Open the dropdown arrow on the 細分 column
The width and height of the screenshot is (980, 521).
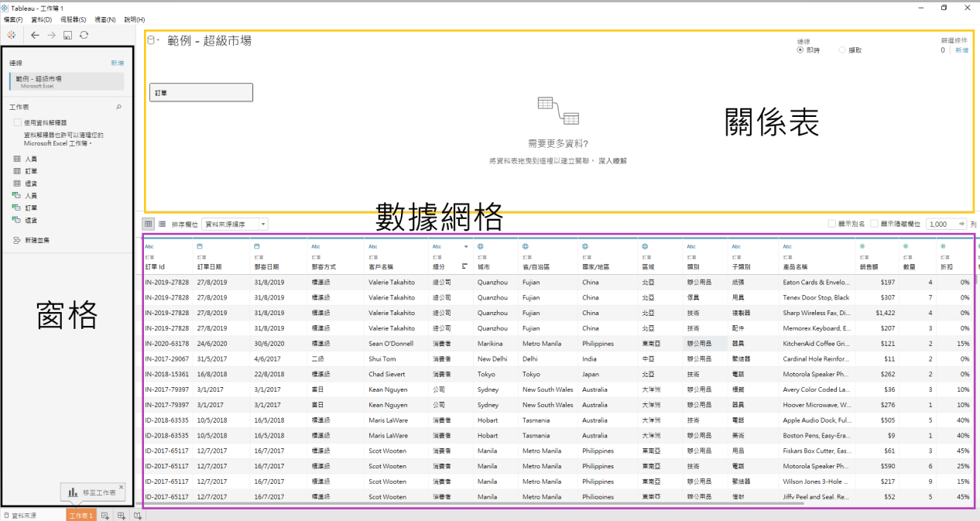point(466,247)
